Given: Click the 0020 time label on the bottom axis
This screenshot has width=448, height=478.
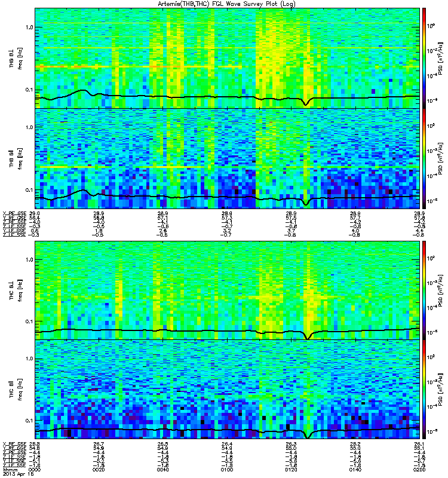Looking at the screenshot, I should [x=99, y=470].
